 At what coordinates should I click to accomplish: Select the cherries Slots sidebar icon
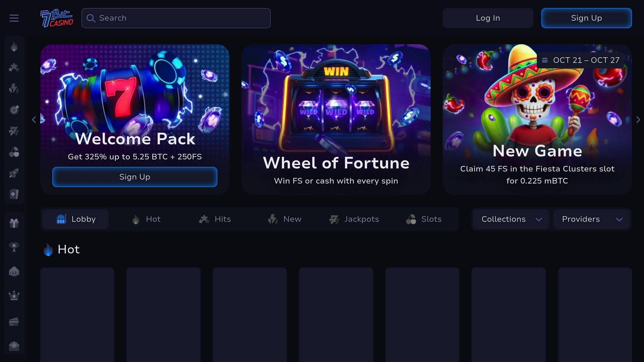(x=14, y=152)
